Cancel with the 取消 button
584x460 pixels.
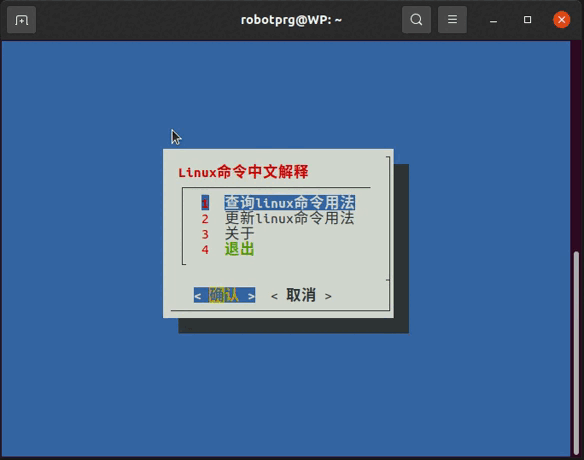[x=301, y=295]
